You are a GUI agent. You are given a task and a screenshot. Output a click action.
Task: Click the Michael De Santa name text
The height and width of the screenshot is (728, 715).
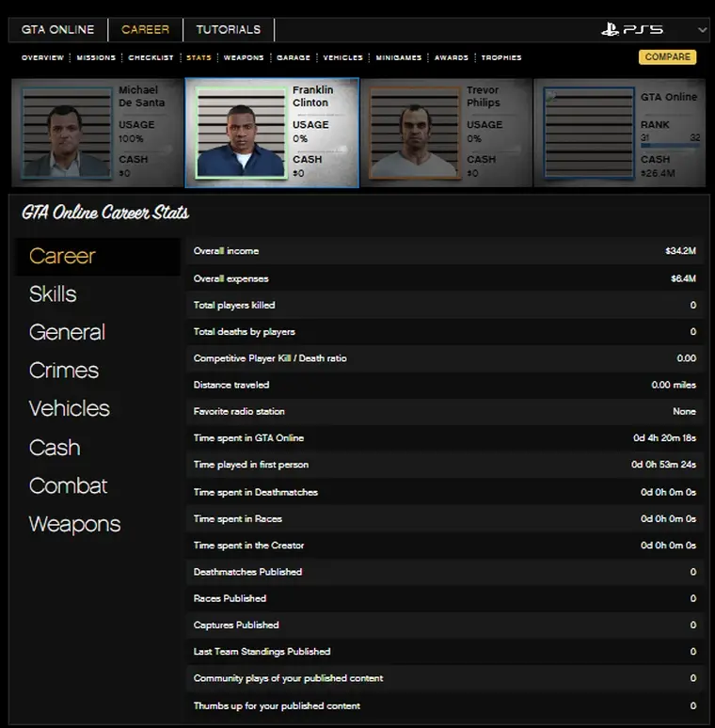click(142, 96)
